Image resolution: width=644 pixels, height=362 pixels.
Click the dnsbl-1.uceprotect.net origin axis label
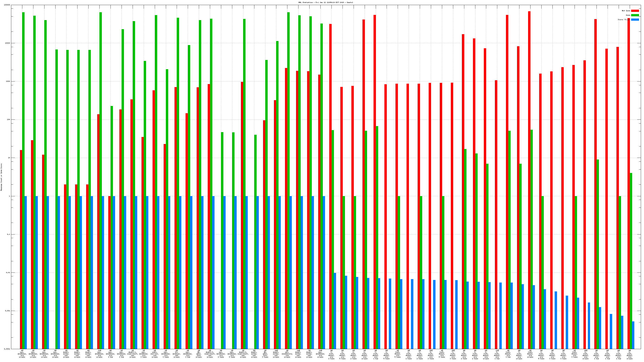(x=132, y=354)
